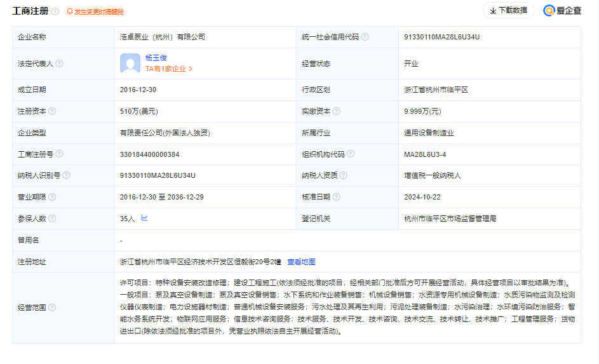Click the bell icon for change reminders

click(x=69, y=11)
